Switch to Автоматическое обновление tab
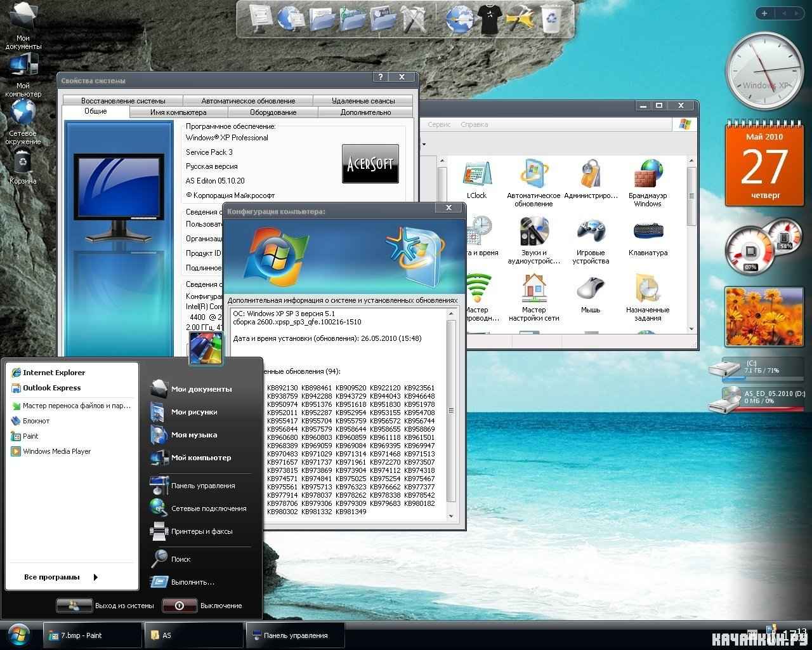Image resolution: width=812 pixels, height=650 pixels. 248,100
